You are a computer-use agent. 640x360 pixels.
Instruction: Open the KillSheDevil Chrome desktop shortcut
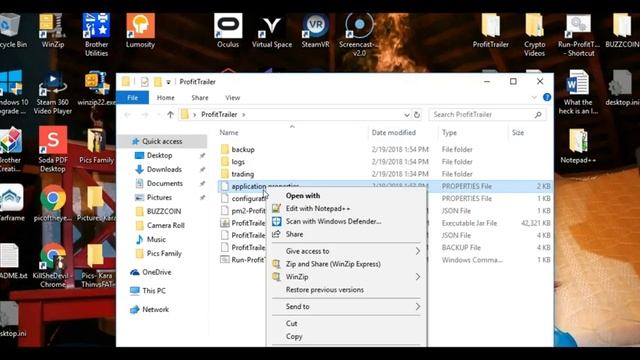53,265
